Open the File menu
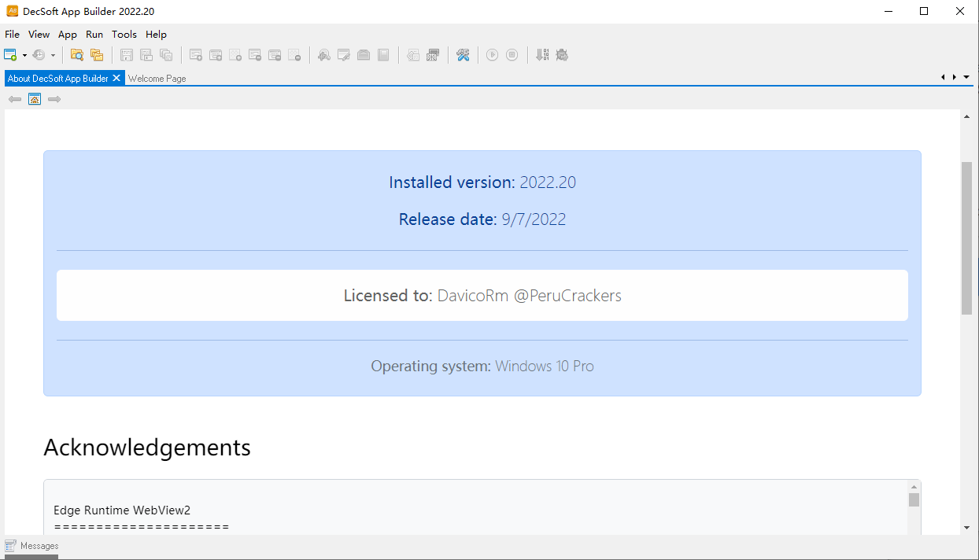This screenshot has height=560, width=979. pyautogui.click(x=13, y=35)
